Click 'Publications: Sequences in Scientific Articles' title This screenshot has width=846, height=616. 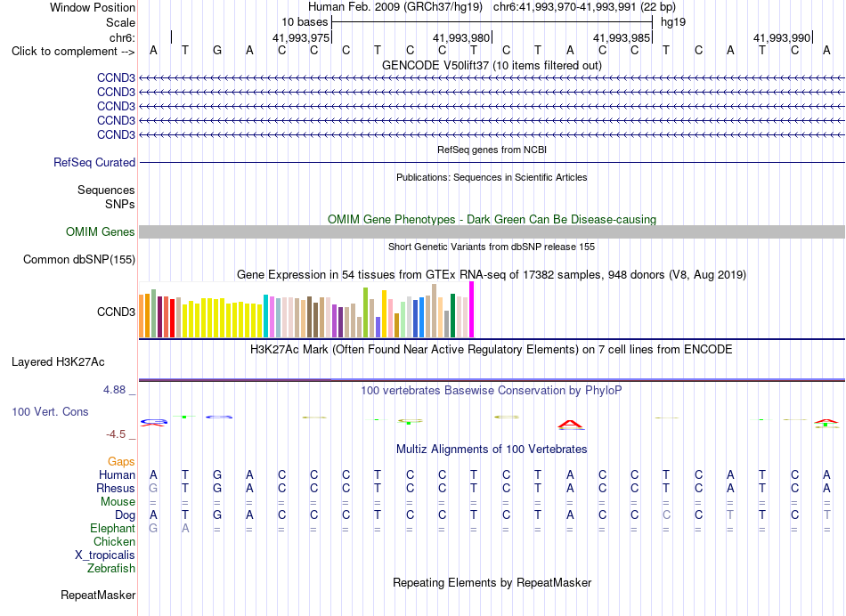pyautogui.click(x=492, y=177)
